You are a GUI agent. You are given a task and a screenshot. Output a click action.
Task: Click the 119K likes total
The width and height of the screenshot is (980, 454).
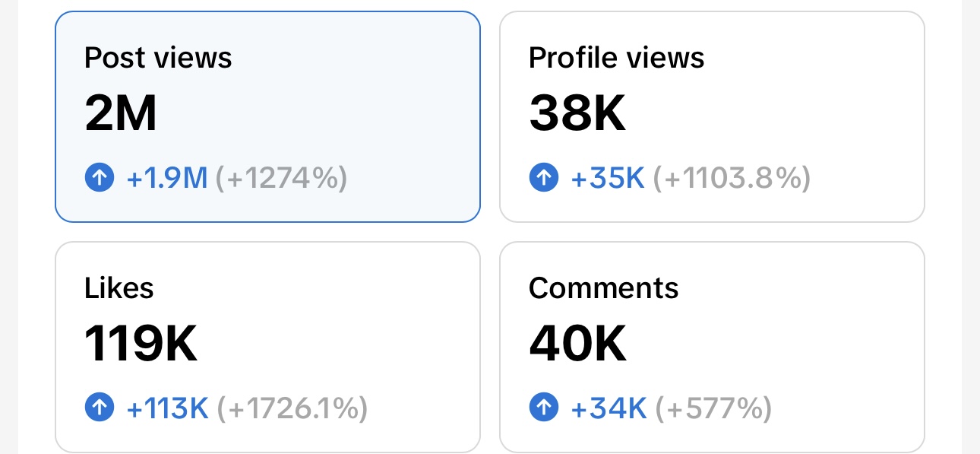[x=141, y=344]
